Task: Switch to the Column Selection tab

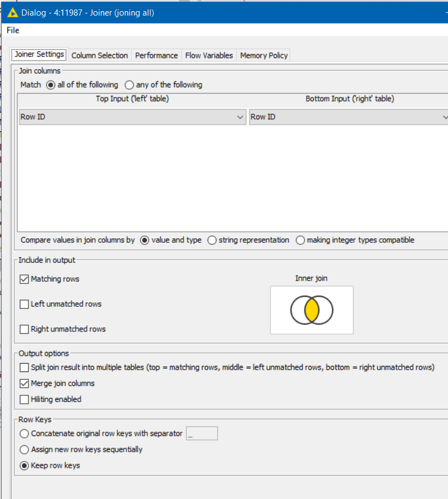Action: (99, 55)
